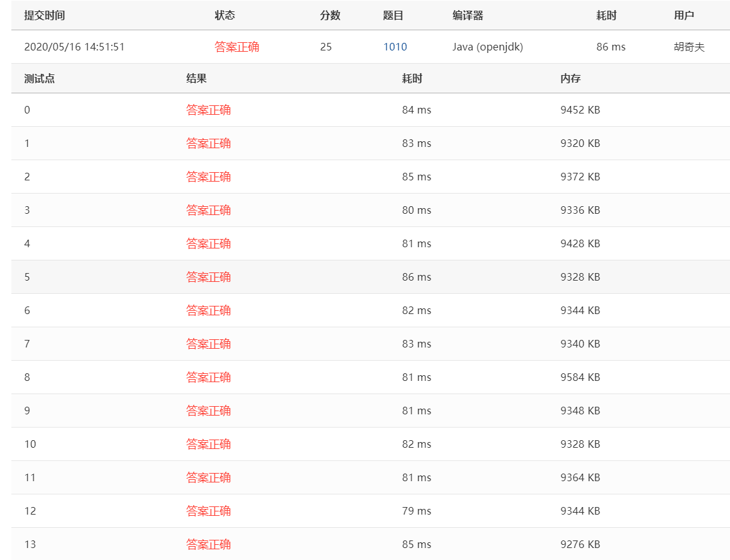Click the username 胡奇夫
730x560 pixels.
pos(689,47)
